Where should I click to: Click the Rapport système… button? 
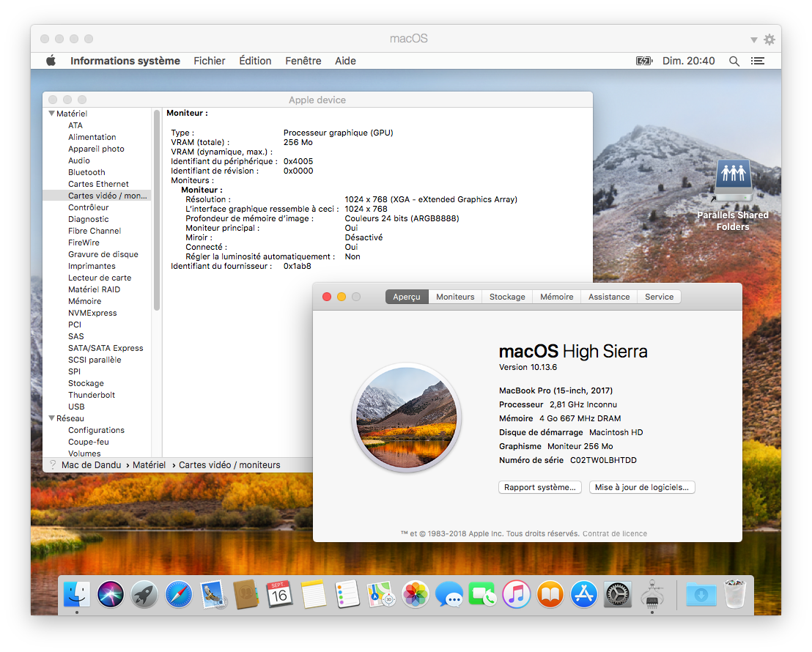coord(540,487)
